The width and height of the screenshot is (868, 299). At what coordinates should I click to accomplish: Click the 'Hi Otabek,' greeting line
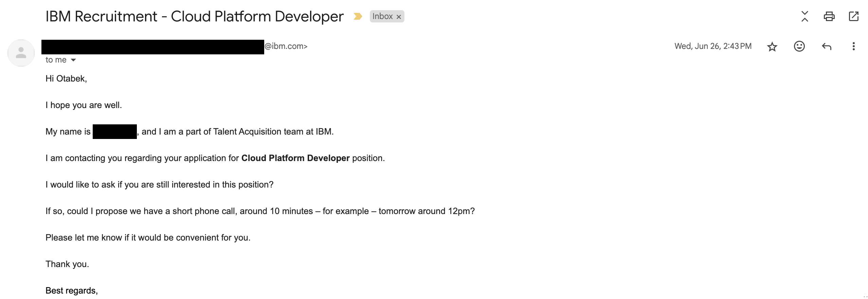pos(66,79)
